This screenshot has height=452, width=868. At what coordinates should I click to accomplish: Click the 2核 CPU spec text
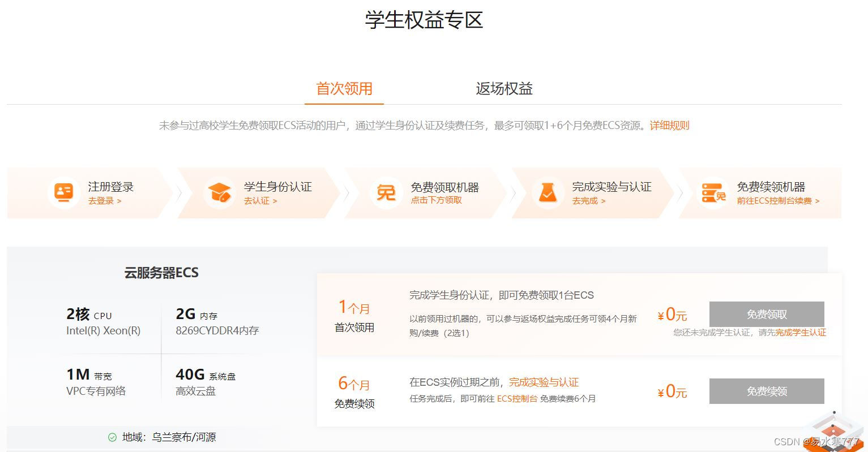point(89,314)
